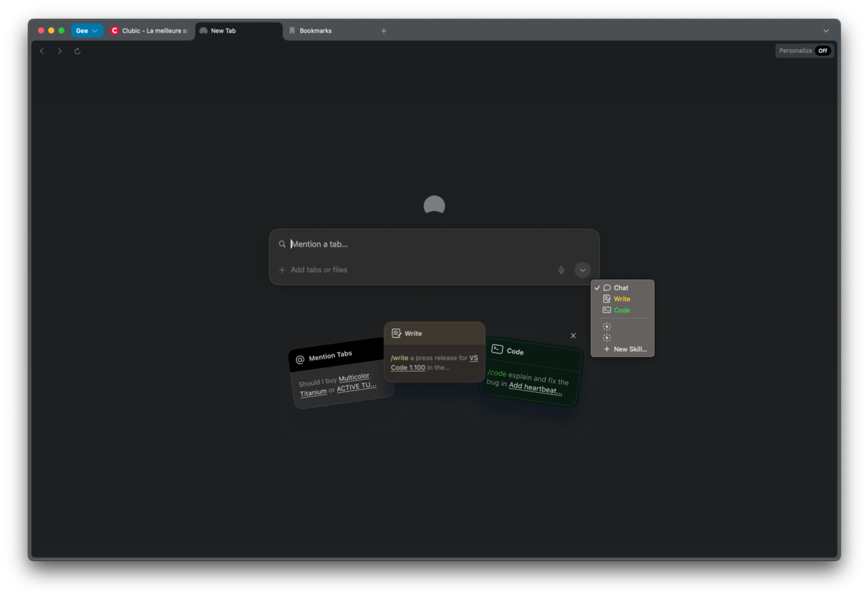Viewport: 868px width, 598px height.
Task: Open the Code suggestion card header
Action: tap(534, 353)
